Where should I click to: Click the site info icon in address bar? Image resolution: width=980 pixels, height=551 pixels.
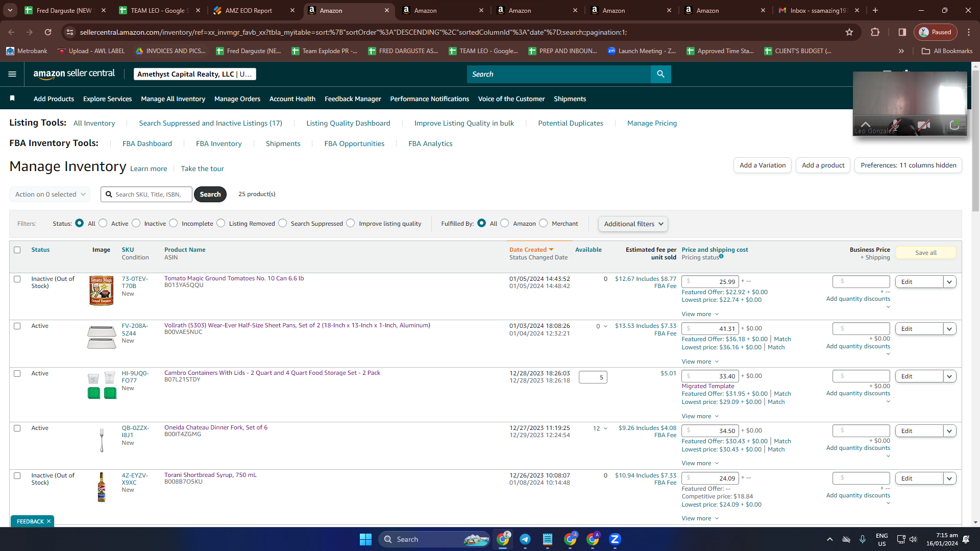70,32
